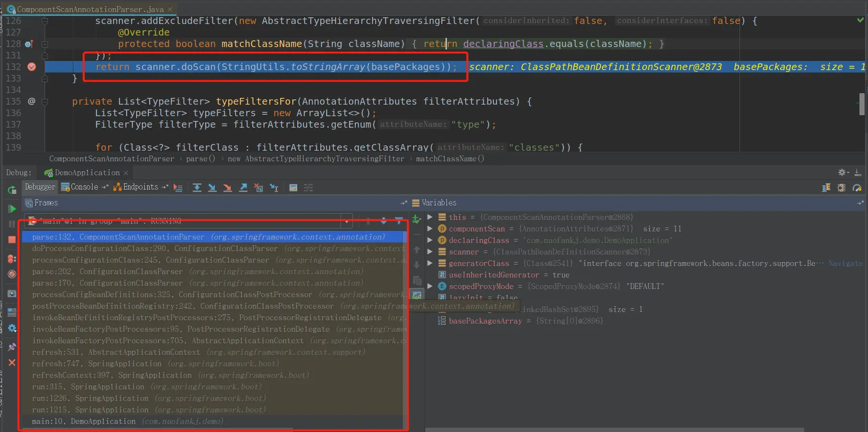Click parse() breadcrumb item
Image resolution: width=868 pixels, height=432 pixels.
coord(200,159)
